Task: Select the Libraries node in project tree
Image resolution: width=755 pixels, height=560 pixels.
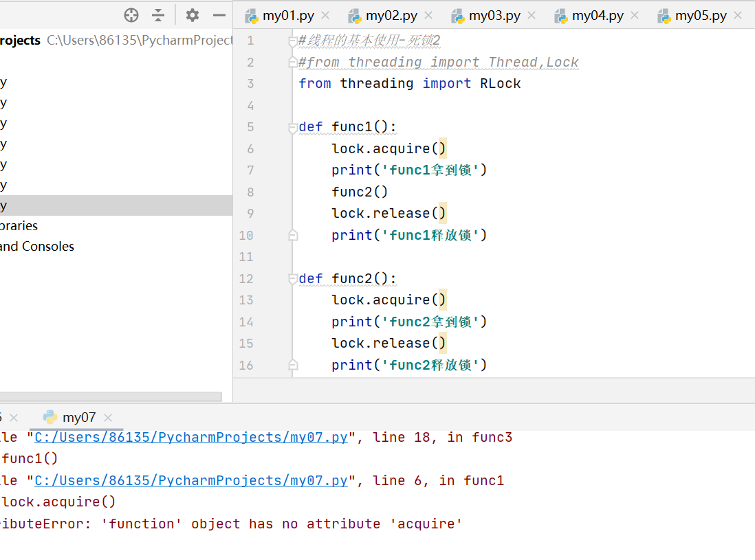Action: [x=19, y=225]
